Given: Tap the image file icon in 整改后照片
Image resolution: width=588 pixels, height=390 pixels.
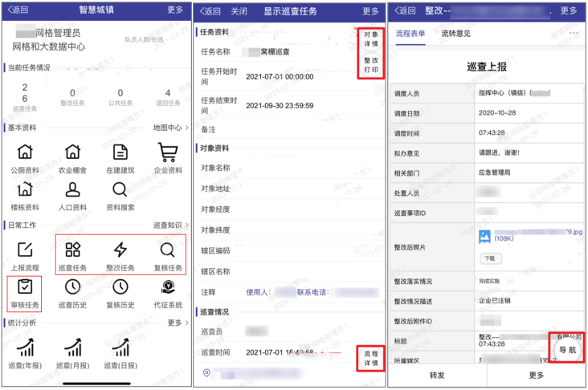Looking at the screenshot, I should 484,237.
